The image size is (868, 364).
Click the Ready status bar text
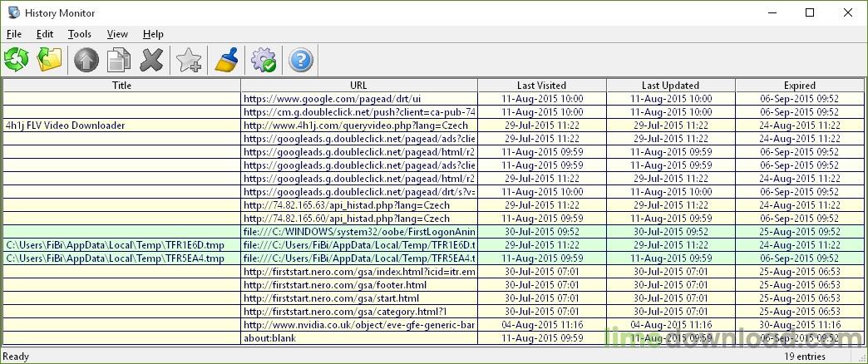16,357
